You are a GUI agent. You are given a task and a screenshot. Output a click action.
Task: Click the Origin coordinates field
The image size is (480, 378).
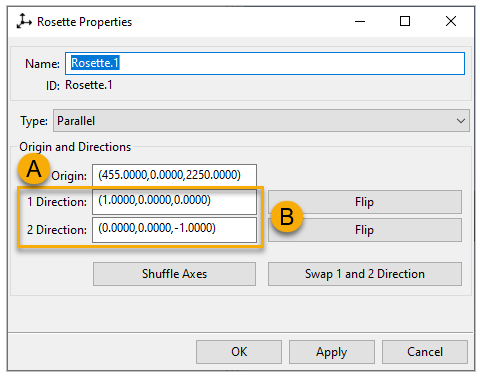(174, 175)
